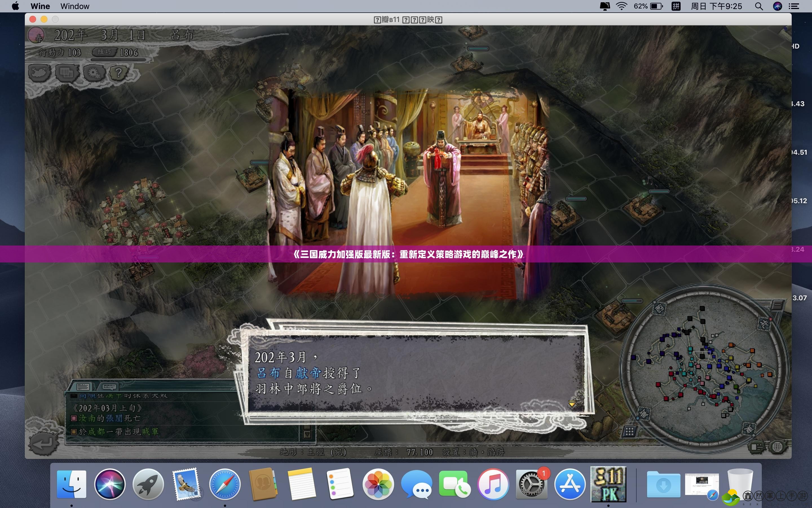The image size is (812, 508).
Task: Click minimap bottom-left corner emblem
Action: 644,413
